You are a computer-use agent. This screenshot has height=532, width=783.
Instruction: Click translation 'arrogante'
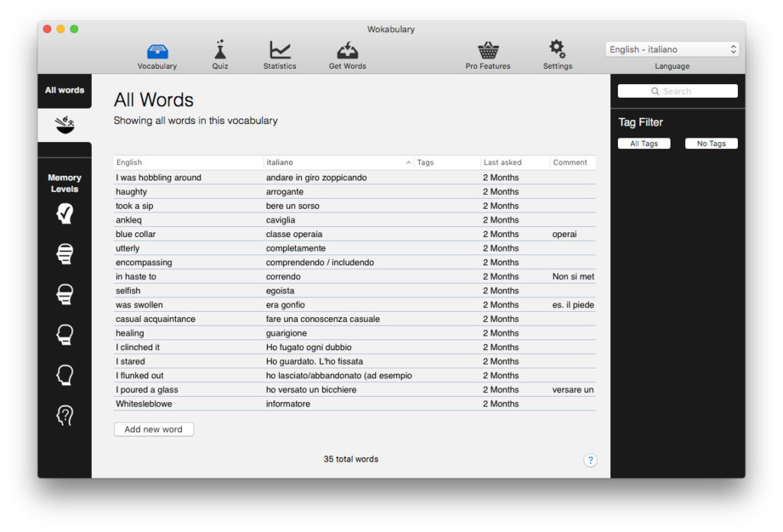284,192
